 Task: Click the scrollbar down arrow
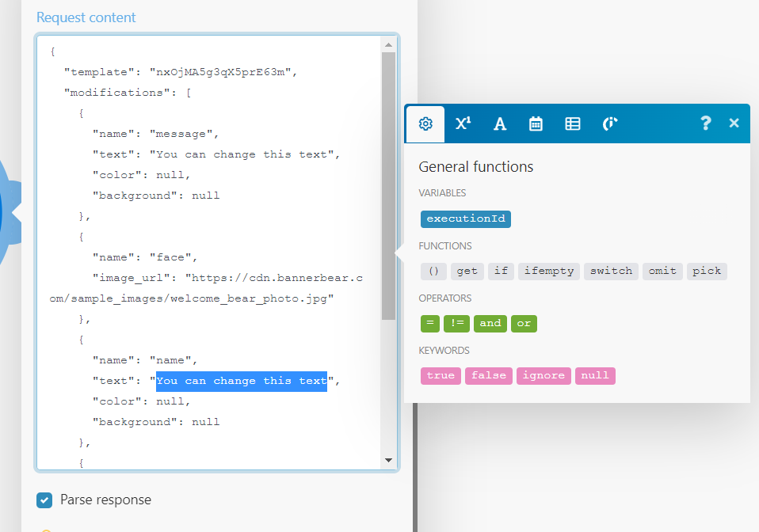388,460
